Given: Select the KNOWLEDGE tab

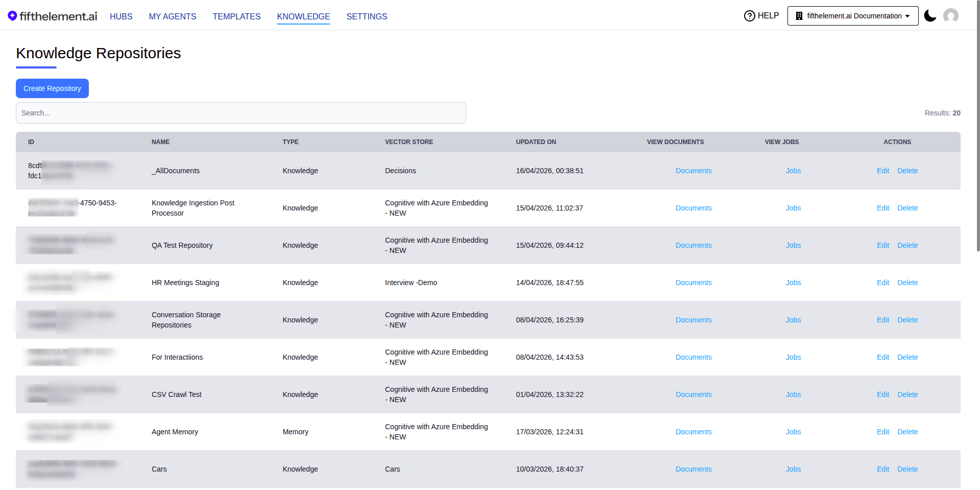Looking at the screenshot, I should click(x=303, y=16).
